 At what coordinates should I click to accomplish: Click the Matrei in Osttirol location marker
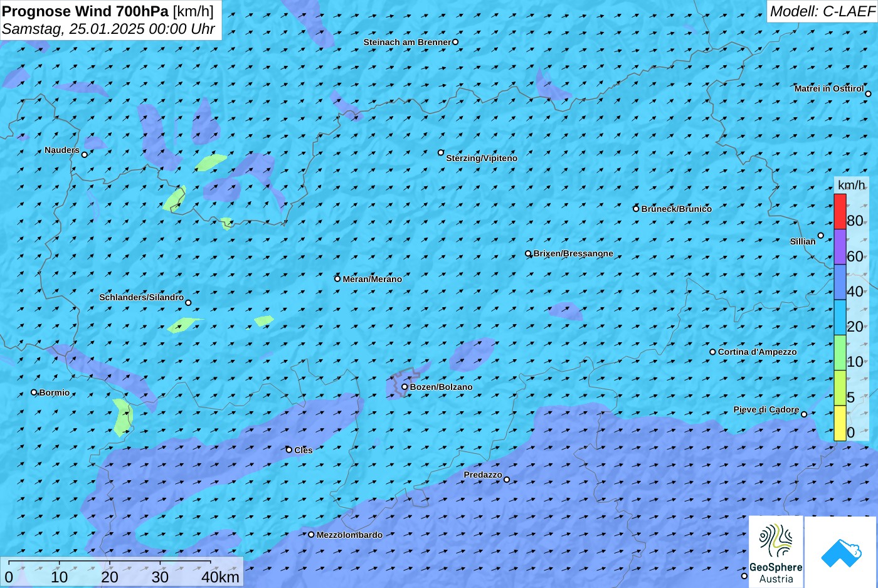point(868,94)
